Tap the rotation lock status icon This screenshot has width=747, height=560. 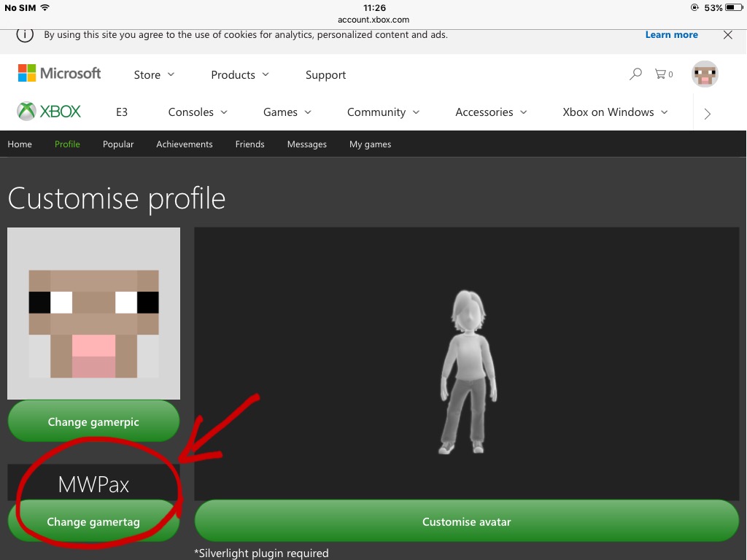pyautogui.click(x=694, y=7)
